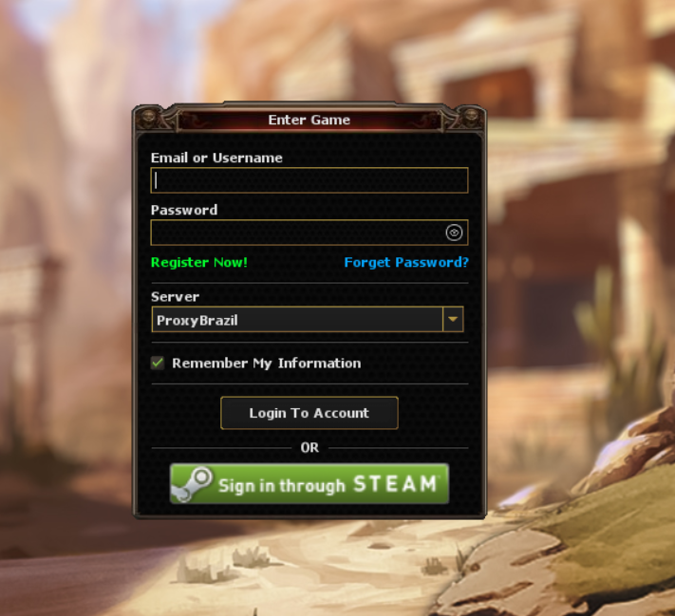Focus the Email or Username input field
This screenshot has width=675, height=616.
tap(309, 180)
